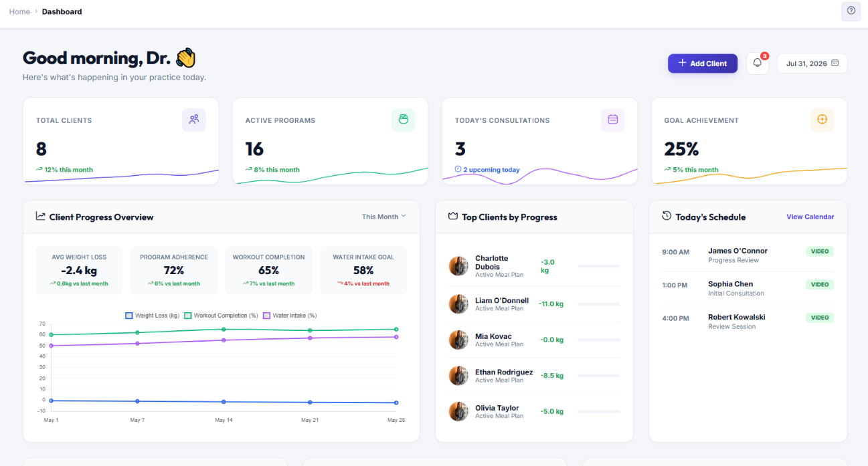Click the 5% this month trend text

695,170
